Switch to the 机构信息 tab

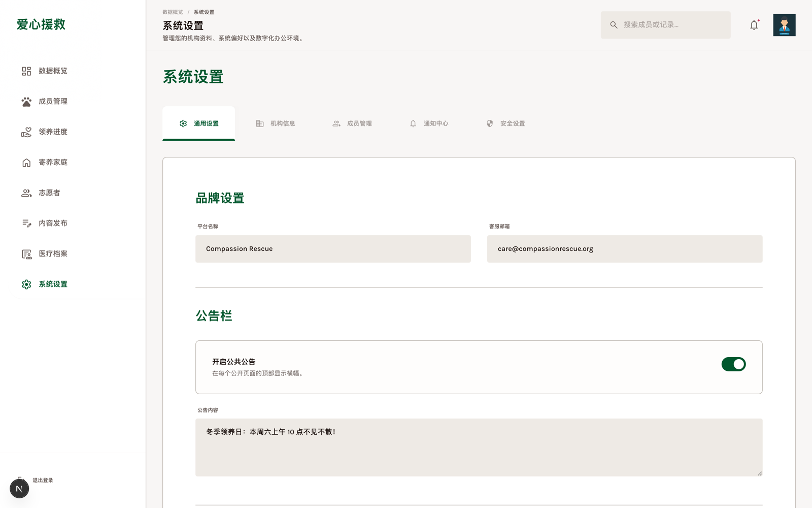pos(275,123)
